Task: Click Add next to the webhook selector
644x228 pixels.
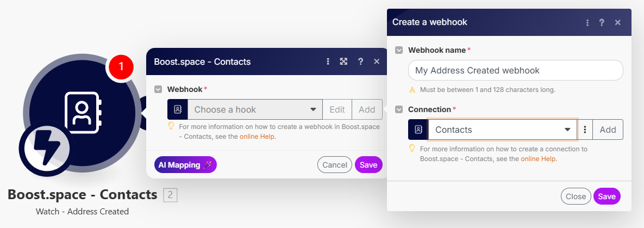Action: click(367, 109)
